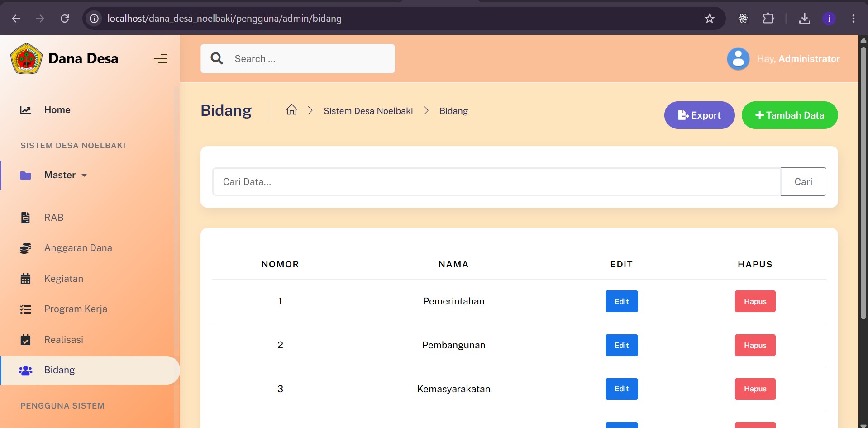This screenshot has height=428, width=868.
Task: Click the Export button
Action: click(x=699, y=115)
